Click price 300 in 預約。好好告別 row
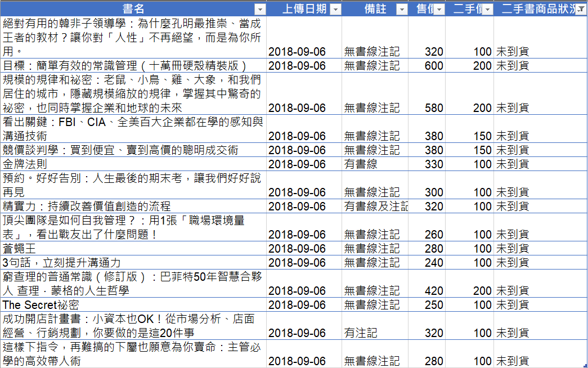Image resolution: width=588 pixels, height=368 pixels. [x=434, y=192]
